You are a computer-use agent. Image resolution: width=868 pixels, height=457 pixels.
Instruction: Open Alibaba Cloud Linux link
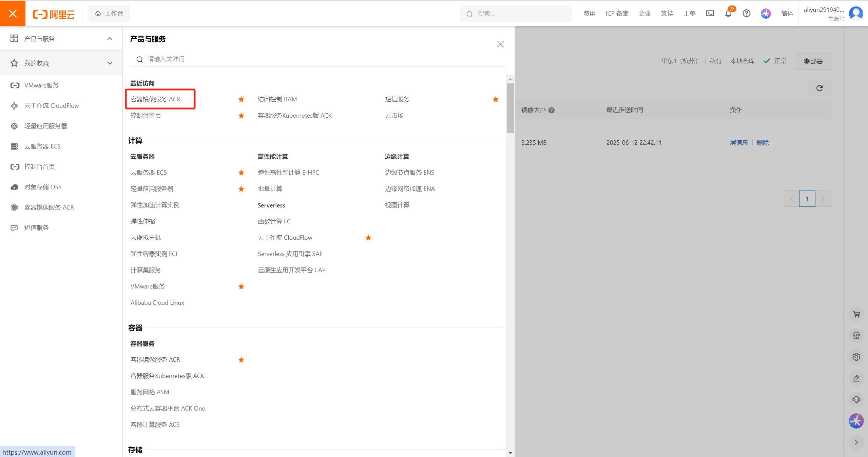pos(157,303)
